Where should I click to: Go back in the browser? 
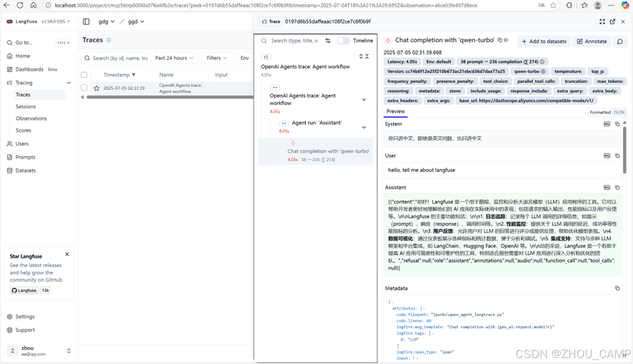[x=7, y=5]
